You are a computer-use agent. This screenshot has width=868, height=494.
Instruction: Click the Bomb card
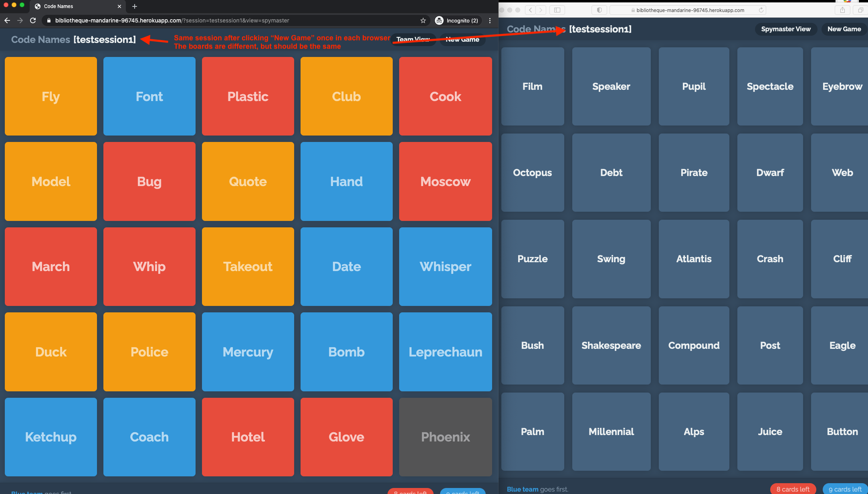[347, 352]
